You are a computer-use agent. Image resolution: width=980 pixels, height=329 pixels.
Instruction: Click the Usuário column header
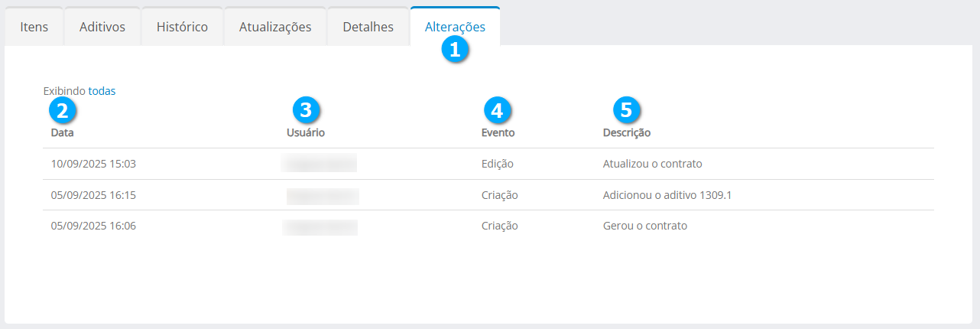(x=306, y=133)
